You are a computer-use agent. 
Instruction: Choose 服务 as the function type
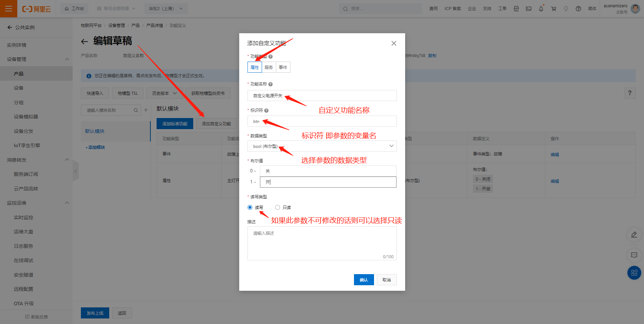[269, 67]
